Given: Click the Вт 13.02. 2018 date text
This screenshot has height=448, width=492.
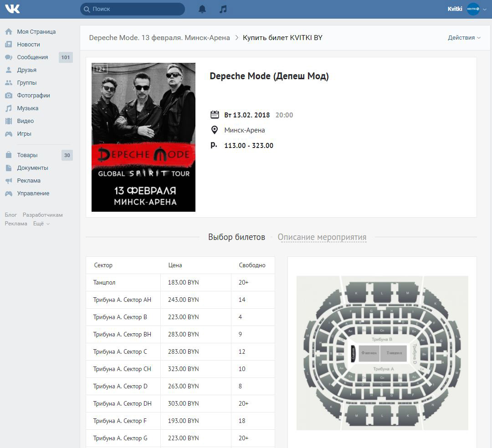Looking at the screenshot, I should 247,115.
